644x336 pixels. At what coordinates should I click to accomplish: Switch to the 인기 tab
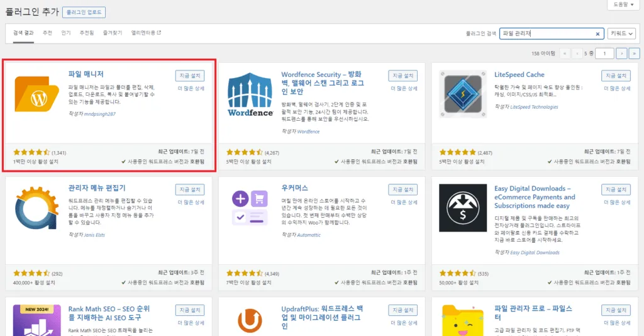click(x=66, y=33)
